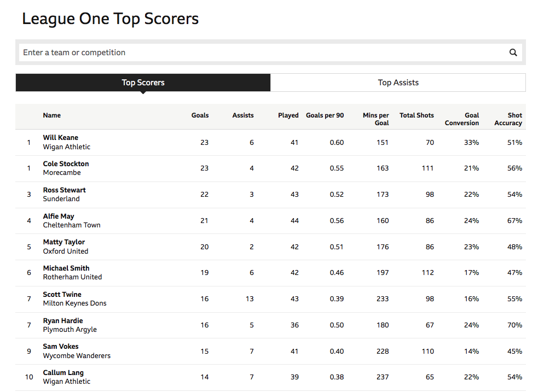
Task: Click Ryan Hardie's 70% shot accuracy
Action: (514, 325)
